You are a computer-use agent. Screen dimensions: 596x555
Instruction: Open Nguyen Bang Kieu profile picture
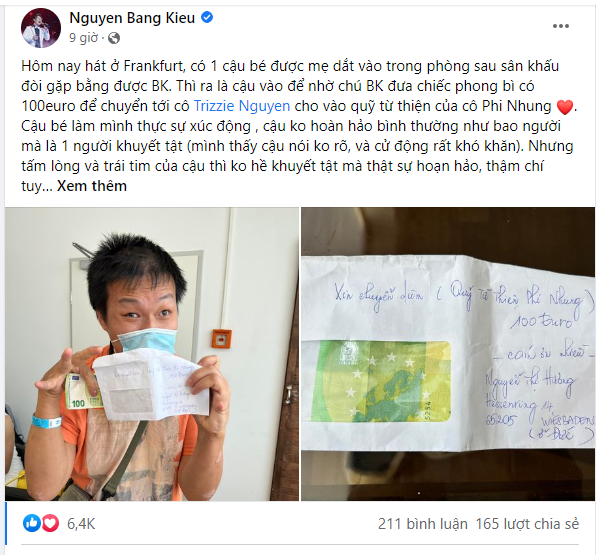(41, 28)
